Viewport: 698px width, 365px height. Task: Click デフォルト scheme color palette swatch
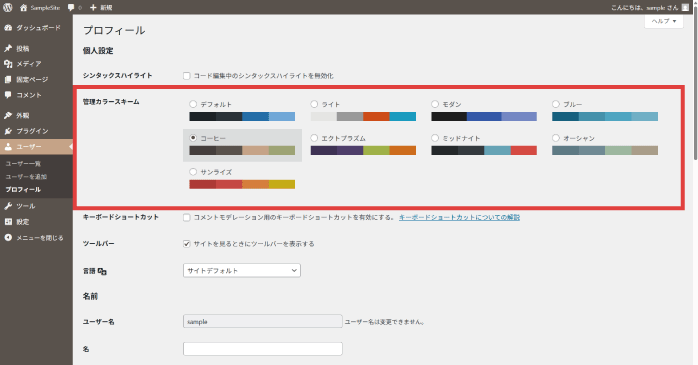[x=242, y=117]
